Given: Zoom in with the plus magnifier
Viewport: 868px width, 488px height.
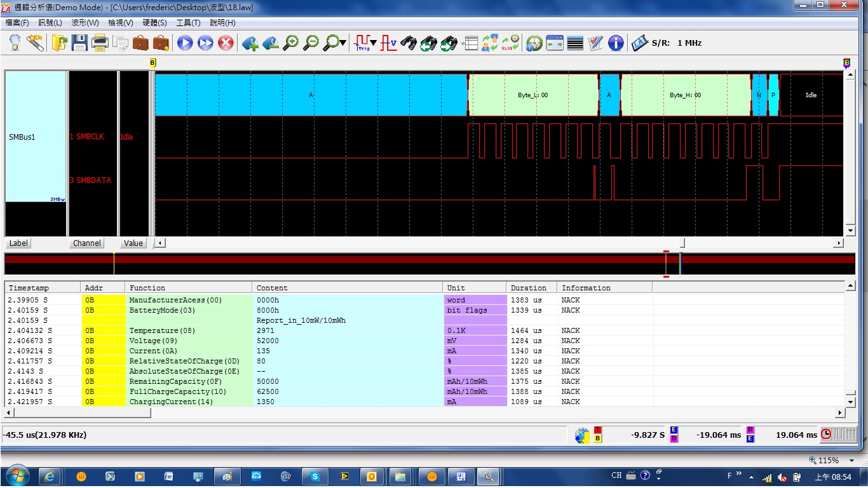Looking at the screenshot, I should click(290, 43).
